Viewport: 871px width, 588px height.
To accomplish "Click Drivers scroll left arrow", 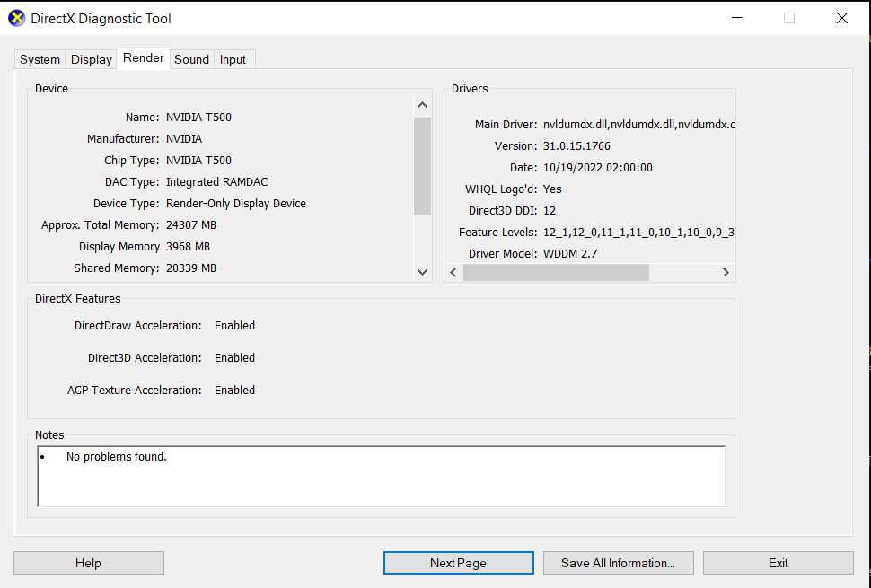I will click(x=453, y=272).
